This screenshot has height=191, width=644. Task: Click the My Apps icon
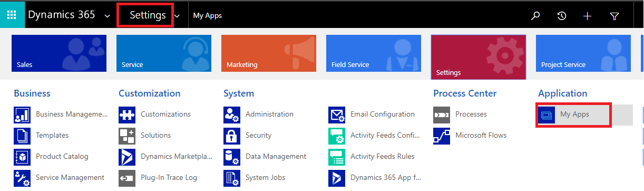pyautogui.click(x=547, y=114)
